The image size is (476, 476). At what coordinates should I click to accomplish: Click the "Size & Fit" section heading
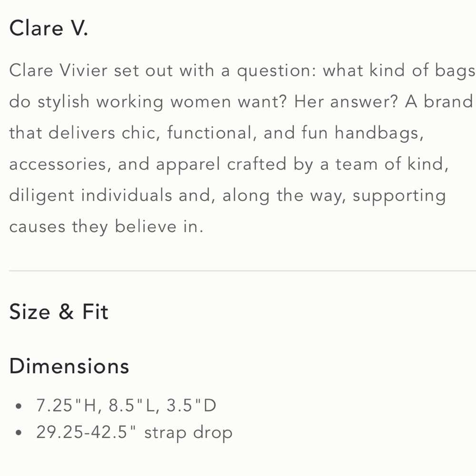(x=59, y=312)
